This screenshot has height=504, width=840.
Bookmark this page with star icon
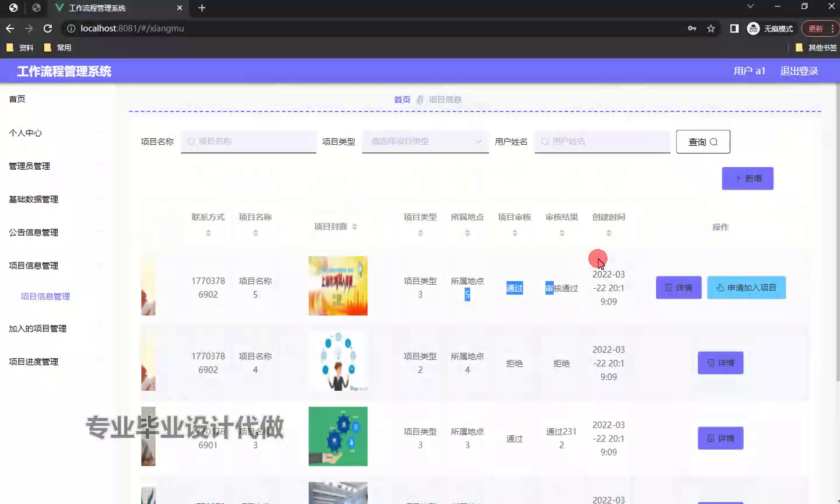pos(710,29)
